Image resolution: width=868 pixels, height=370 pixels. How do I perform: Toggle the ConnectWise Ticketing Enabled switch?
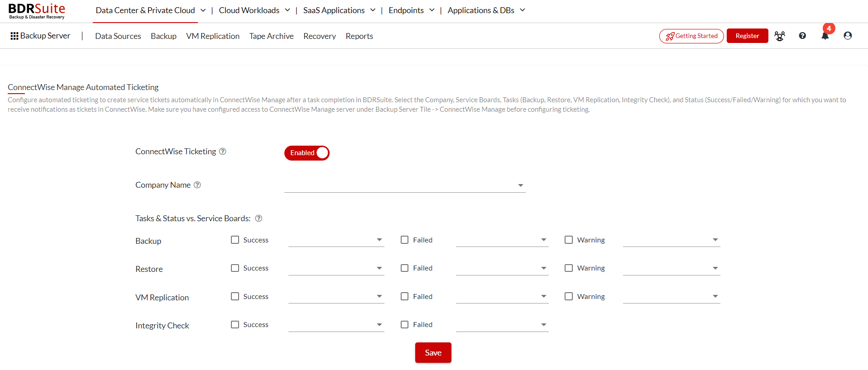(307, 153)
